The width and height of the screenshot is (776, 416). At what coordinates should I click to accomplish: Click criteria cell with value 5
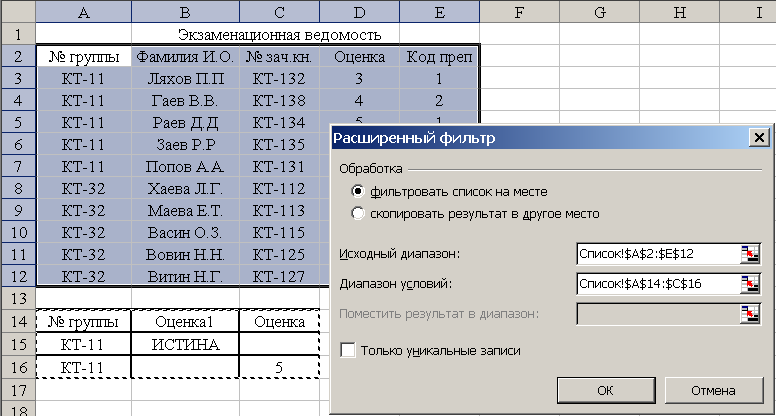280,368
